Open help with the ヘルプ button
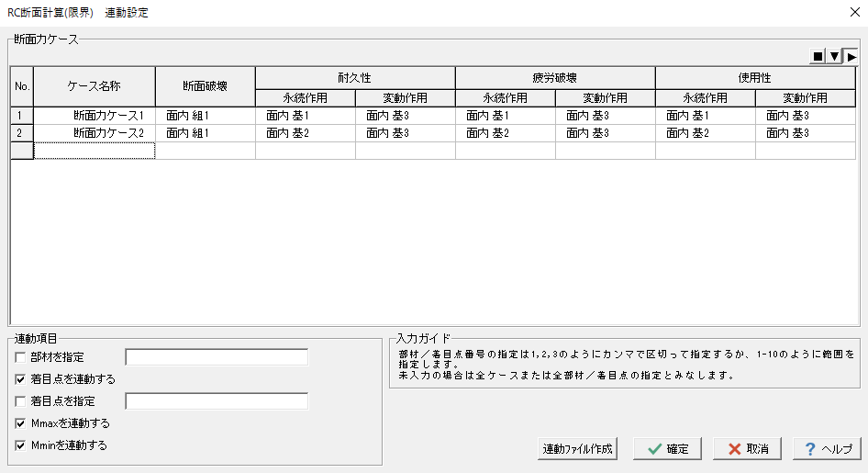868x473 pixels. [827, 448]
